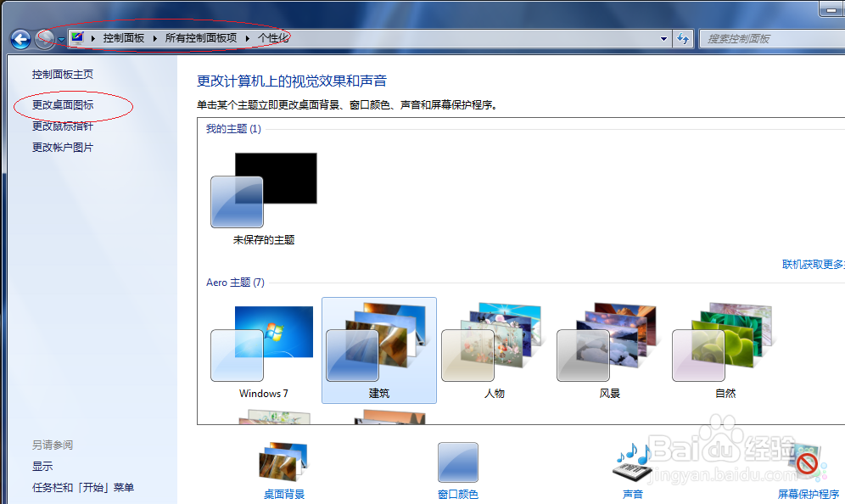Open the address bar history dropdown arrow
Image resolution: width=845 pixels, height=504 pixels.
coord(663,38)
